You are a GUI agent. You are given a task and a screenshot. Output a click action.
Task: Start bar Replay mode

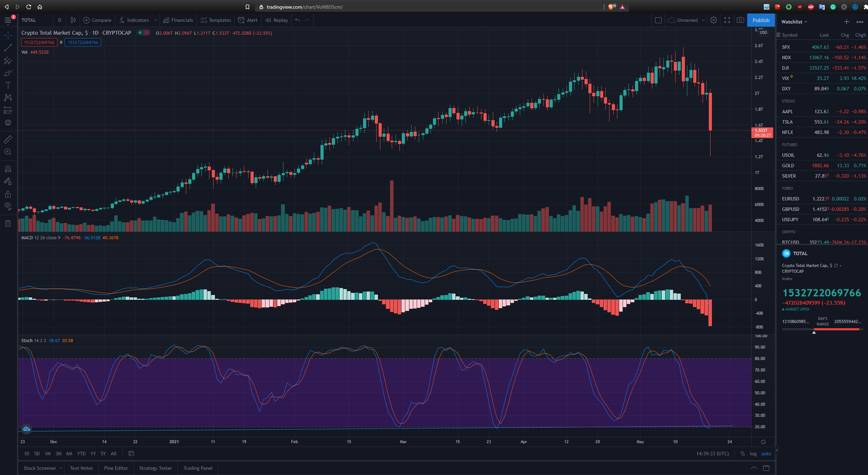277,20
